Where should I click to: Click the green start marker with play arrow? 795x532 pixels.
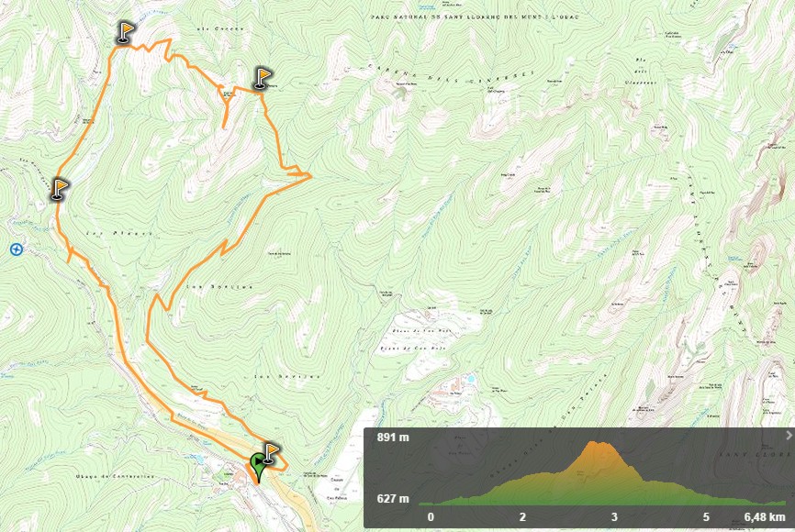click(x=258, y=467)
